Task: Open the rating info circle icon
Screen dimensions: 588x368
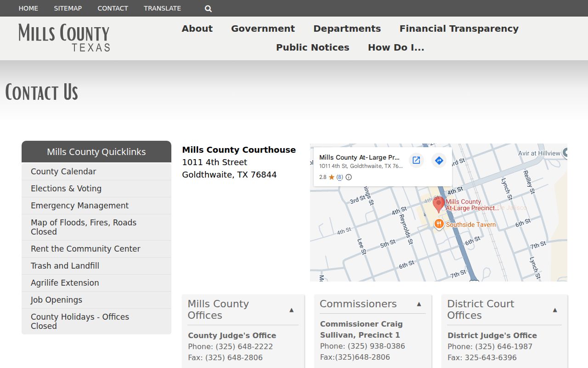Action: 349,177
